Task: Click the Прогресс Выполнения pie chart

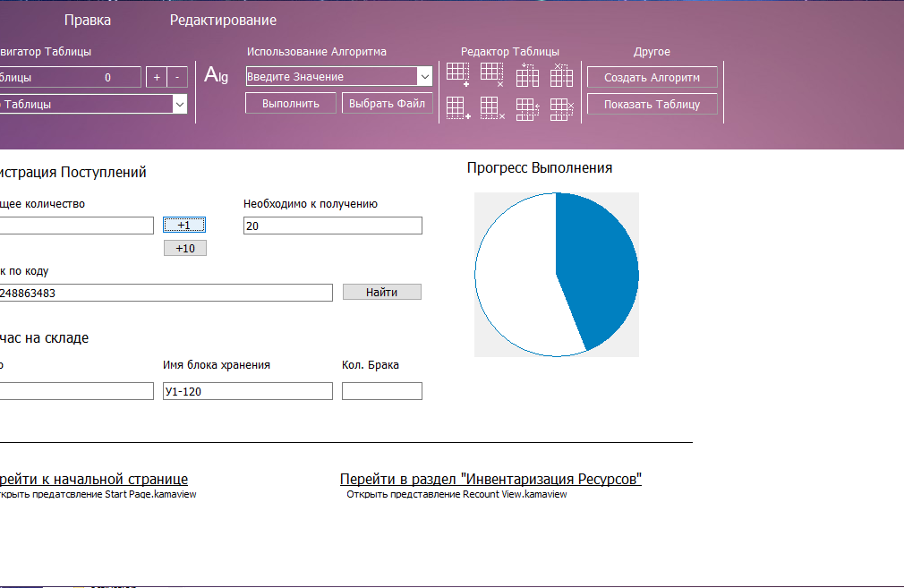Action: coord(557,275)
